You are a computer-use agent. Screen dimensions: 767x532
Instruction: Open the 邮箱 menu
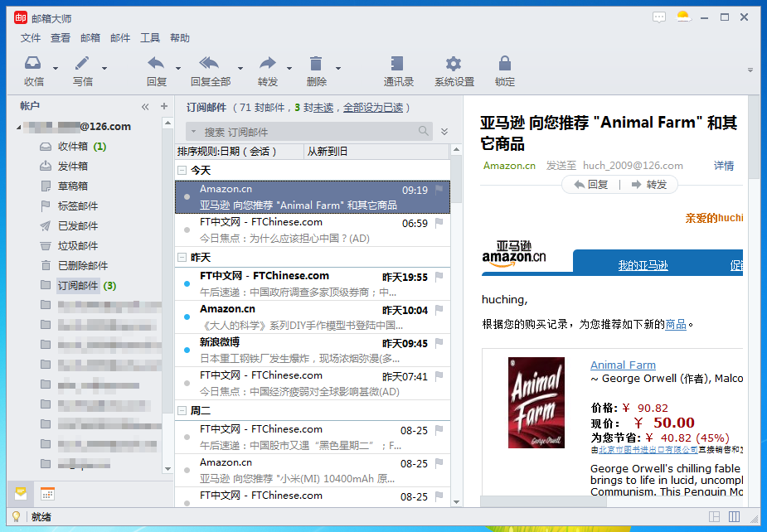pyautogui.click(x=90, y=38)
